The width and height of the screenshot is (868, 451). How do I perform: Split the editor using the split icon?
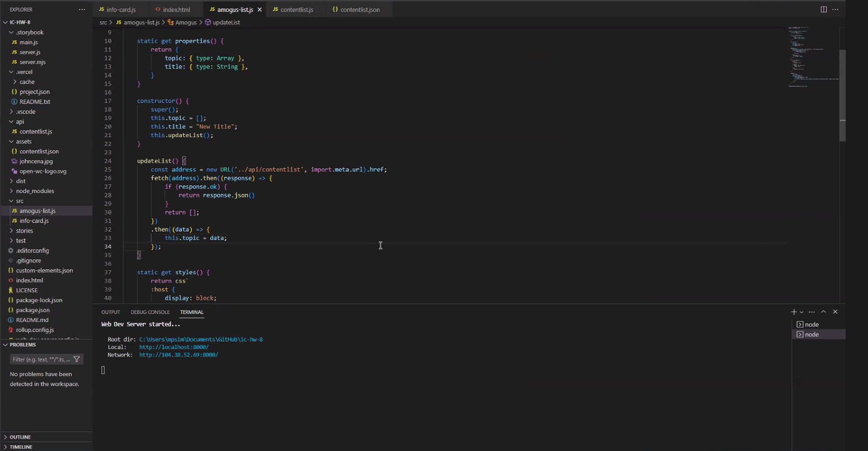(824, 9)
